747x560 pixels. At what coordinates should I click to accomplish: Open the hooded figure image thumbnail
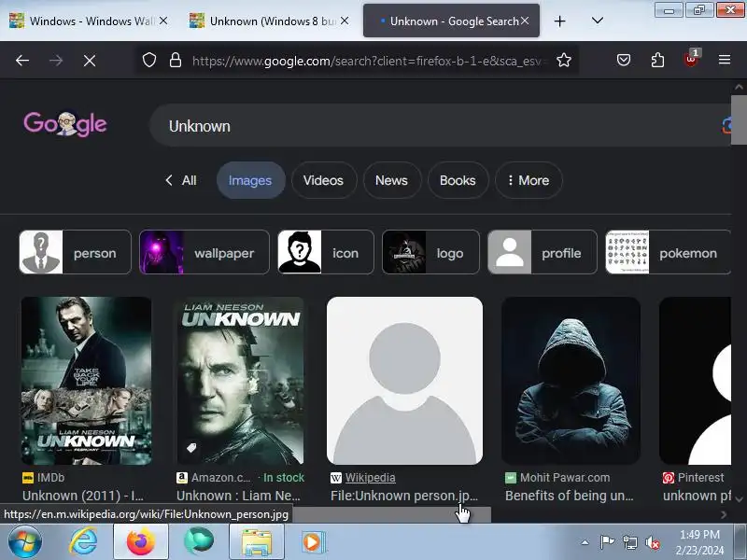(x=571, y=381)
